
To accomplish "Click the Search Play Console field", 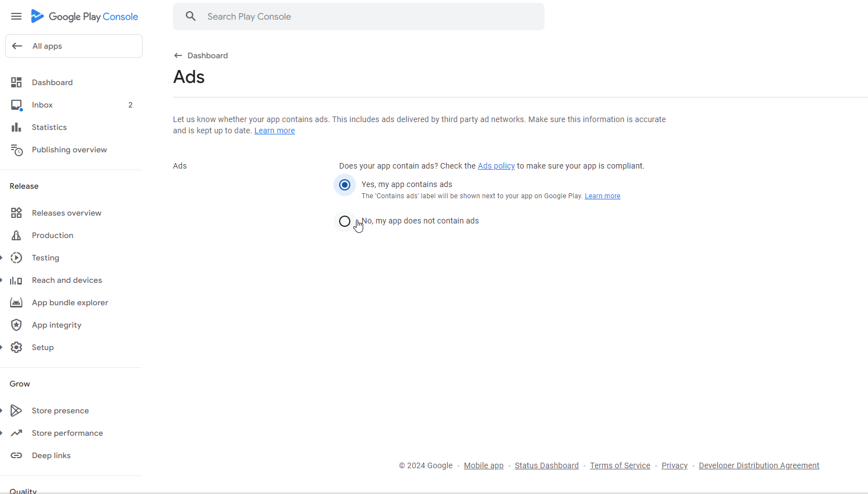I will coord(358,16).
